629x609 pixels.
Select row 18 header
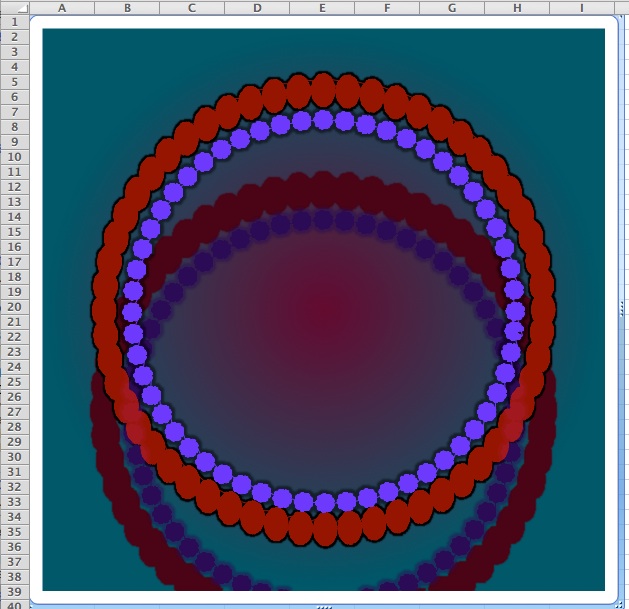14,277
